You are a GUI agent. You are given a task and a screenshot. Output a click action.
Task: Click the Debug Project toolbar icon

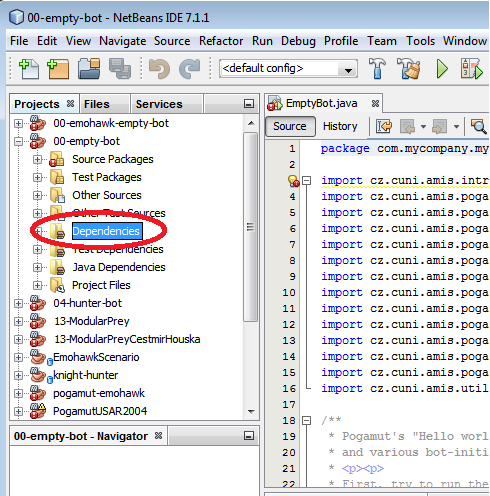coord(471,69)
